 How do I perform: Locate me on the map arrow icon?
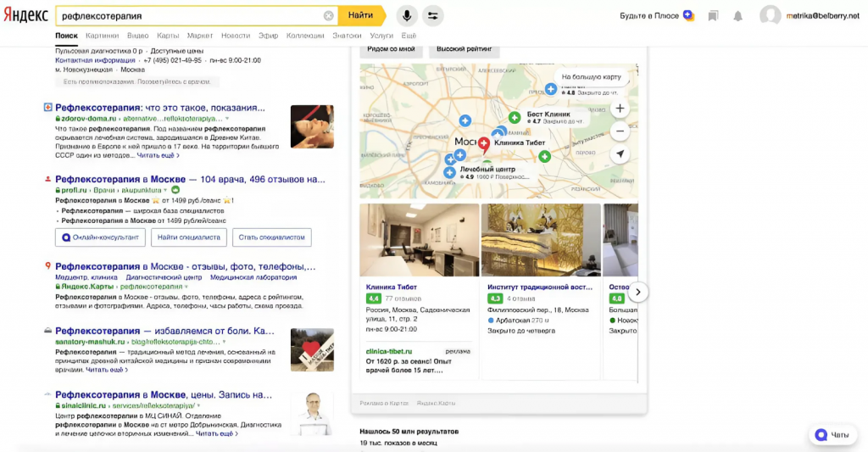[x=620, y=154]
